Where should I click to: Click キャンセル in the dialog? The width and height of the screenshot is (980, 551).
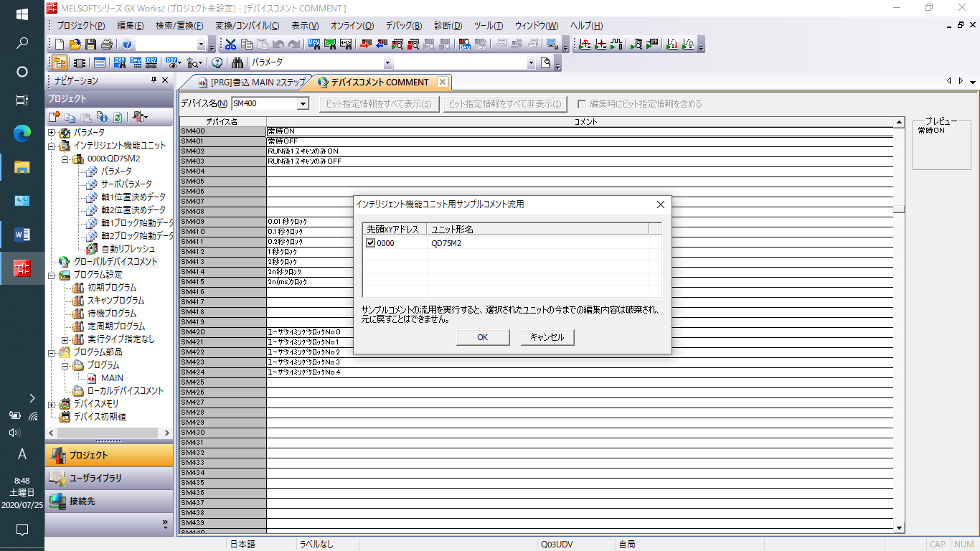(x=547, y=337)
